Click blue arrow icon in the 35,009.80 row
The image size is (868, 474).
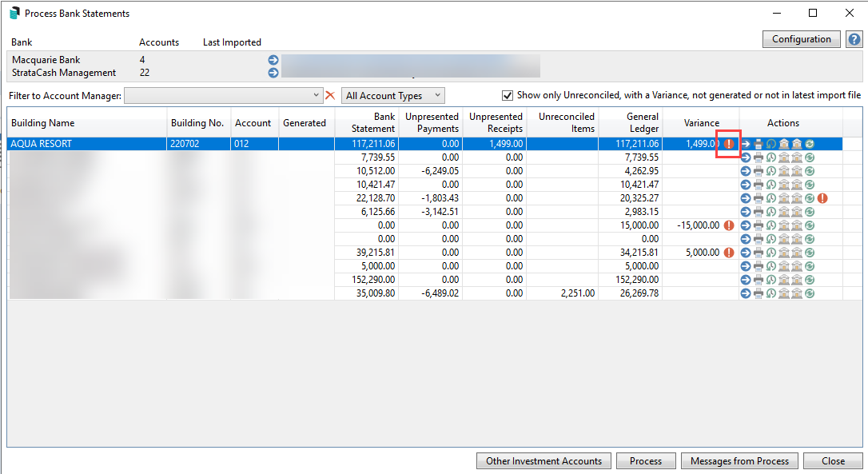pyautogui.click(x=746, y=293)
